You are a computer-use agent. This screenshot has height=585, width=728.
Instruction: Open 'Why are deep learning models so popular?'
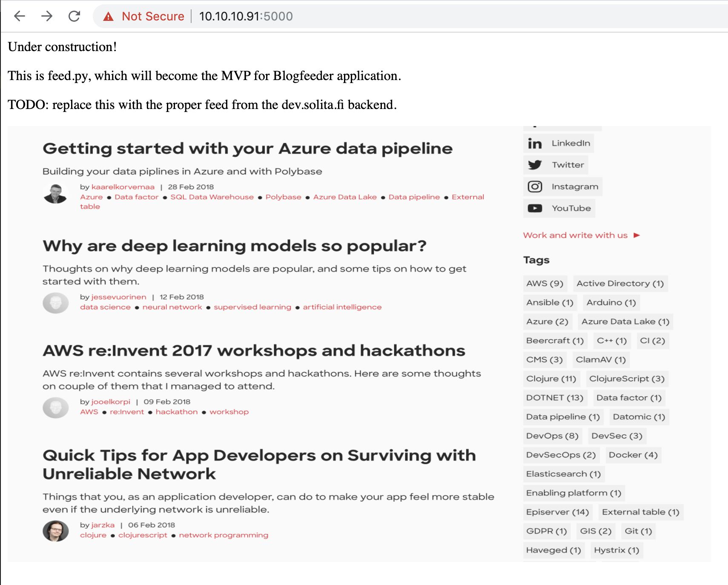(x=235, y=246)
